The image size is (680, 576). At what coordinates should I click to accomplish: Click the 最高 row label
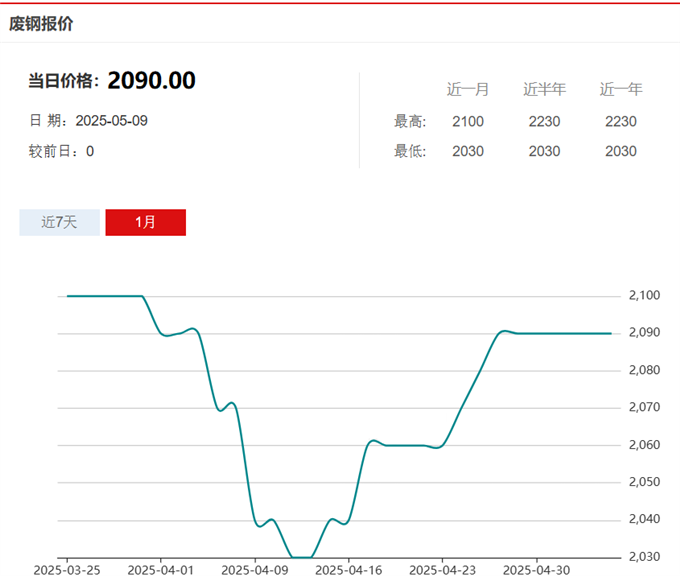tap(410, 121)
